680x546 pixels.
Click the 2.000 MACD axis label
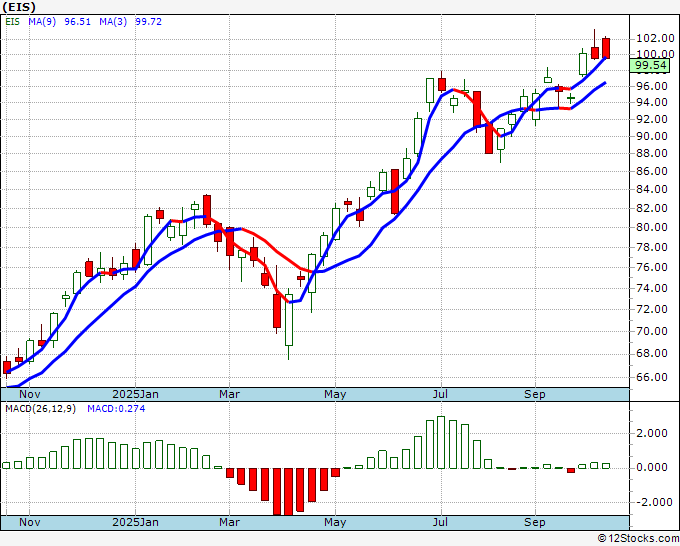652,433
